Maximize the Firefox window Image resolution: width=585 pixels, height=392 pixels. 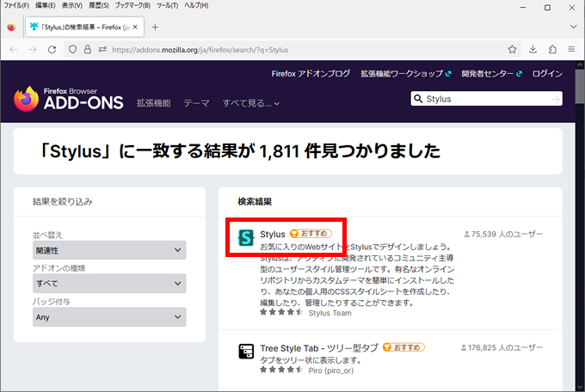(x=547, y=8)
